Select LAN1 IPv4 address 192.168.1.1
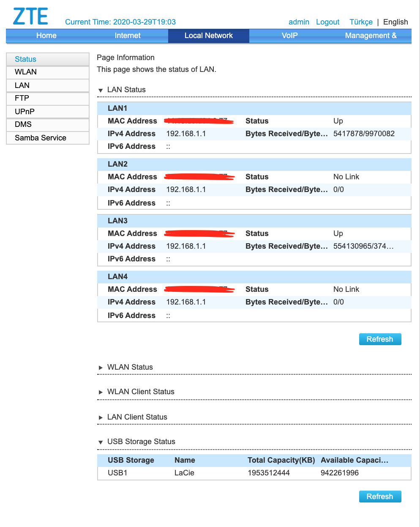This screenshot has height=527, width=420. 186,134
